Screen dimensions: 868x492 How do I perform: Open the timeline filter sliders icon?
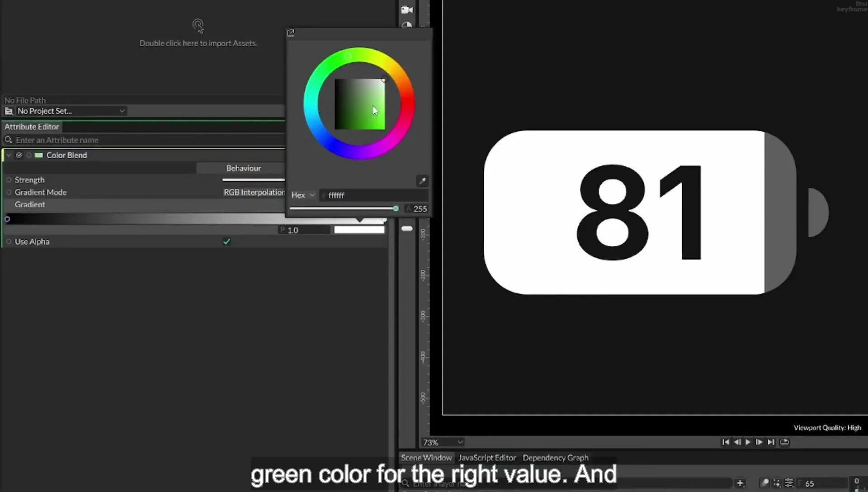(789, 483)
